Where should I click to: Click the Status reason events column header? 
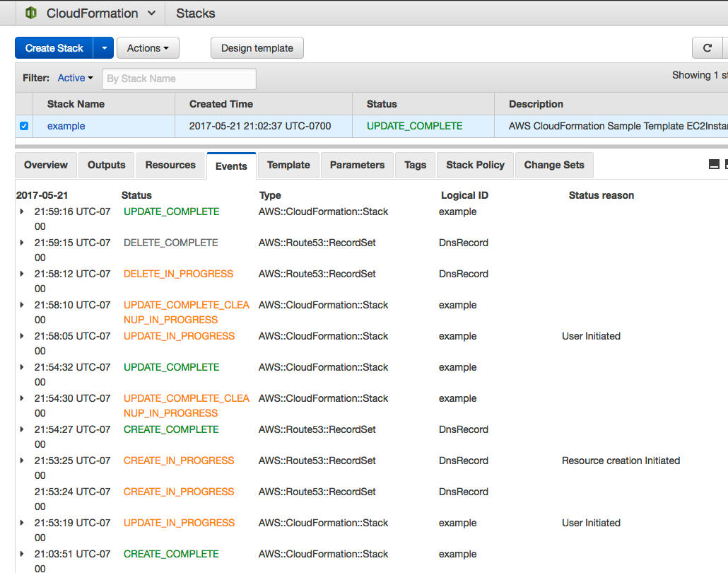(601, 195)
